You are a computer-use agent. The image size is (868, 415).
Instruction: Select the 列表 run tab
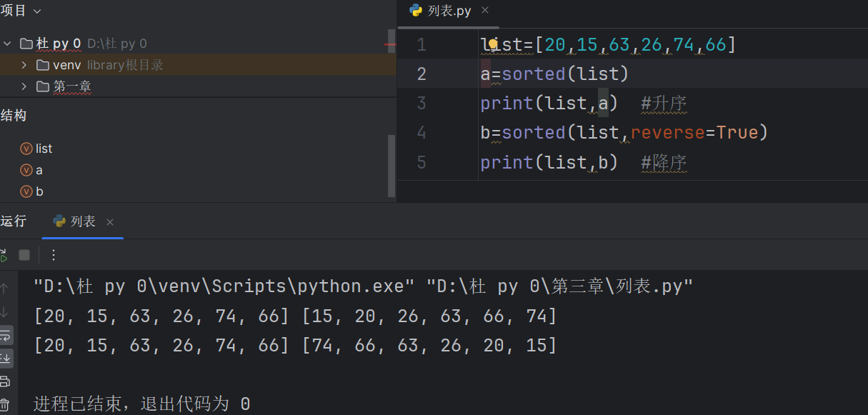[83, 221]
